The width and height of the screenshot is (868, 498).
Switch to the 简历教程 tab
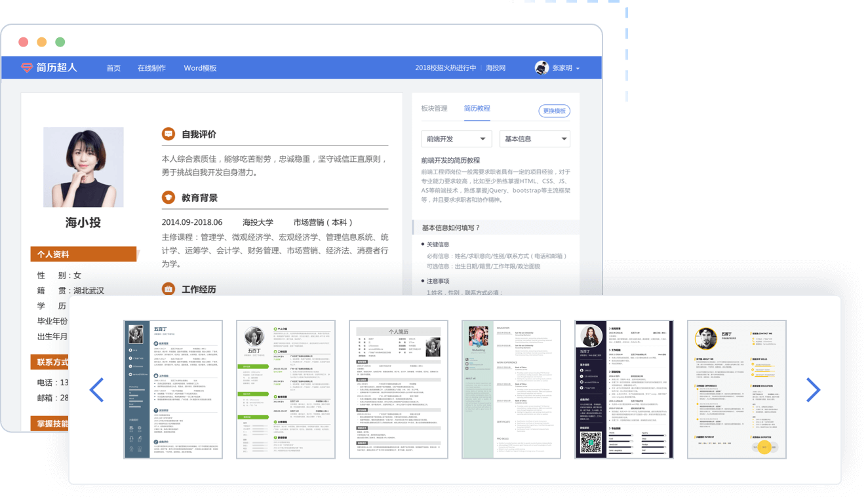[x=477, y=109]
